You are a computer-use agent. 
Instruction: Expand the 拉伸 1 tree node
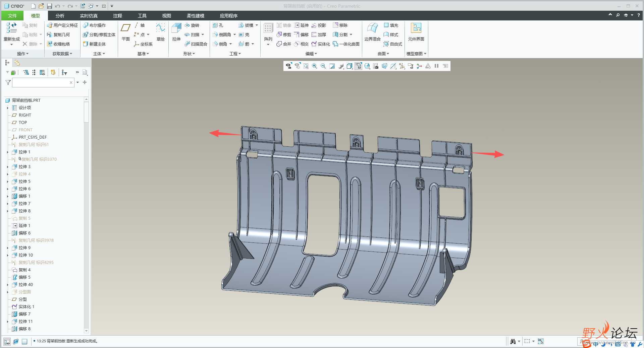8,152
